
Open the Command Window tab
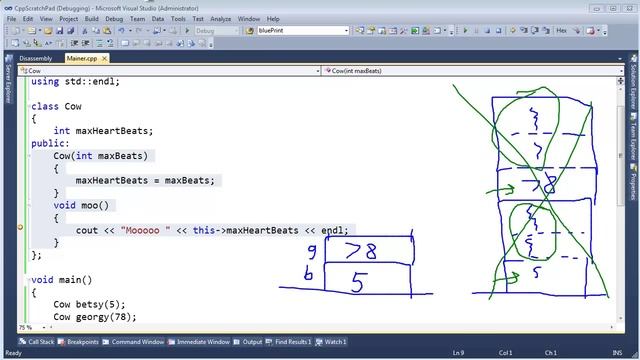tap(133, 342)
